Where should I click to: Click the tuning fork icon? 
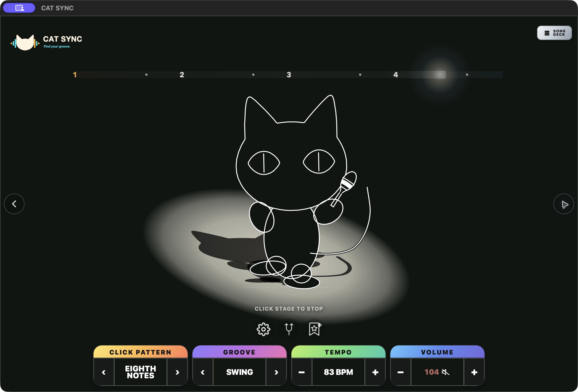[x=289, y=329]
